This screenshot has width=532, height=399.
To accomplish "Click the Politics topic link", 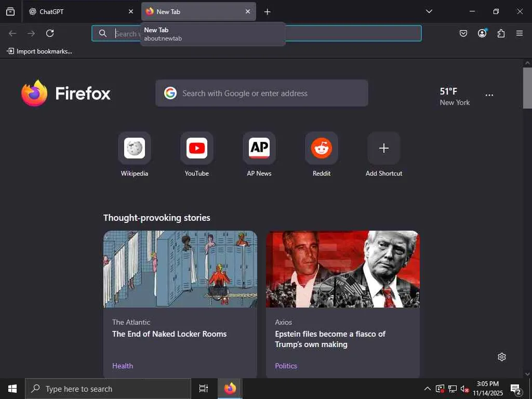I will (x=286, y=366).
